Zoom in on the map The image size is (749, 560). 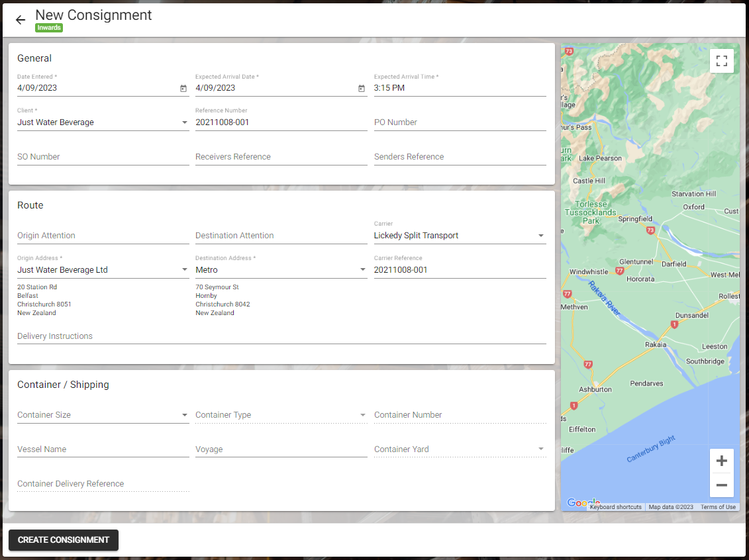(x=722, y=460)
